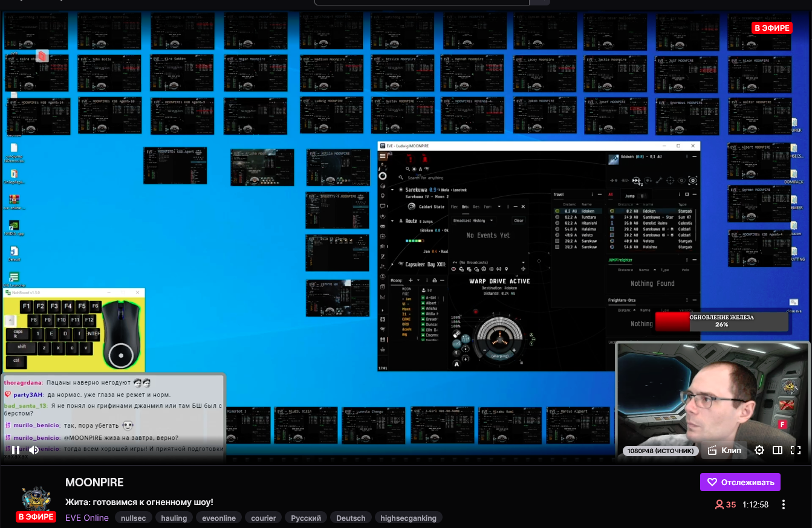The width and height of the screenshot is (812, 528).
Task: Click the Align To icon in Selected Item
Action: click(614, 181)
